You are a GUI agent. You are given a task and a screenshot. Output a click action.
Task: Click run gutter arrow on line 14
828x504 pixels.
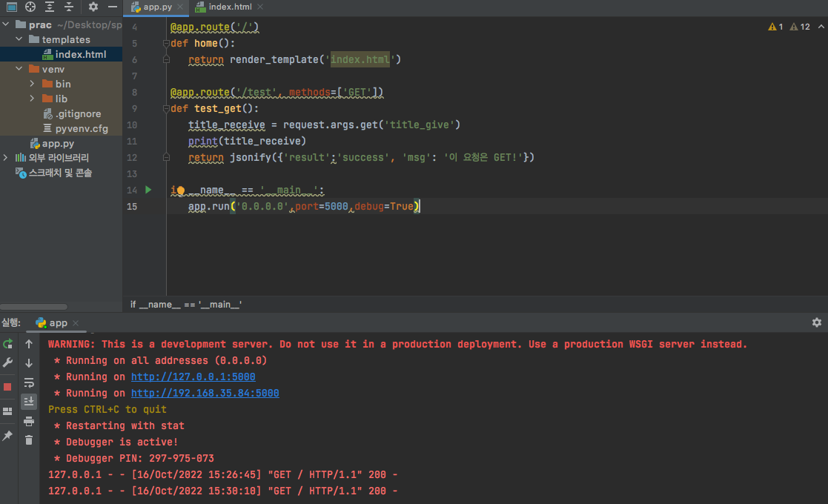148,190
